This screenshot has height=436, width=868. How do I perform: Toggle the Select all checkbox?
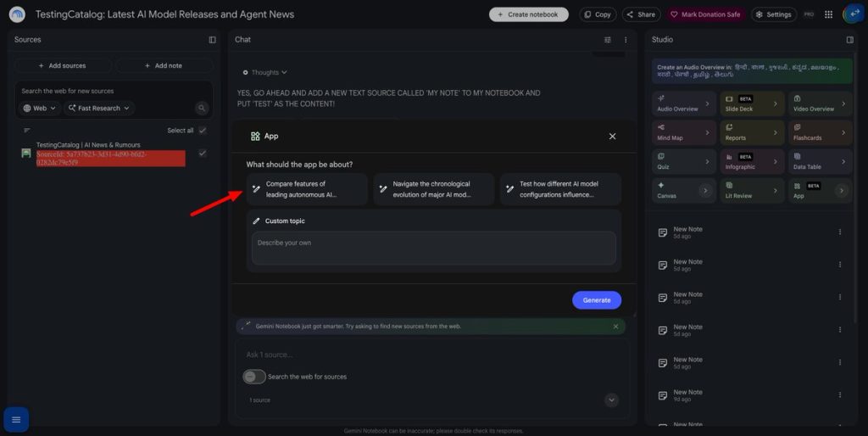click(203, 130)
